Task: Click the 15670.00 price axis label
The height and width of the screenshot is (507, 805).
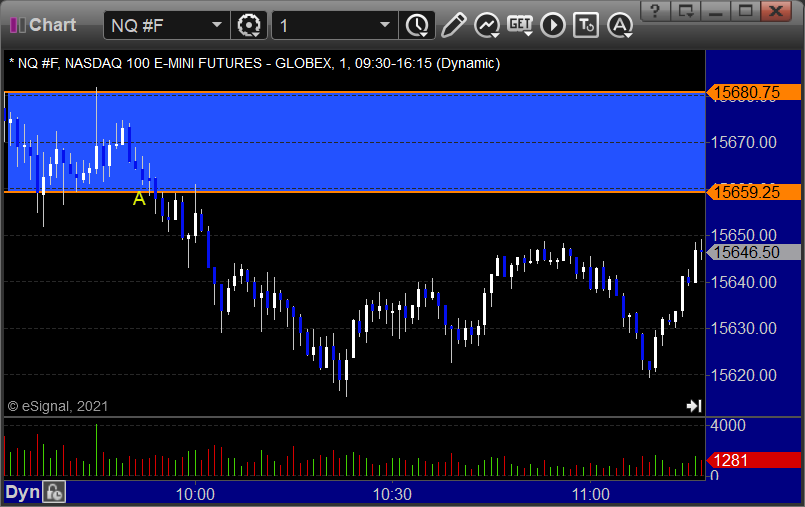Action: [x=743, y=142]
